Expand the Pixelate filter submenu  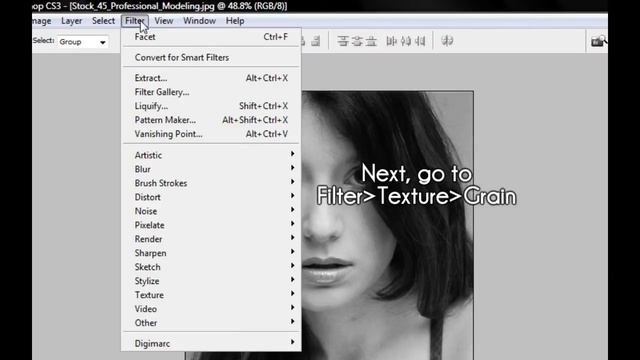[x=211, y=225]
